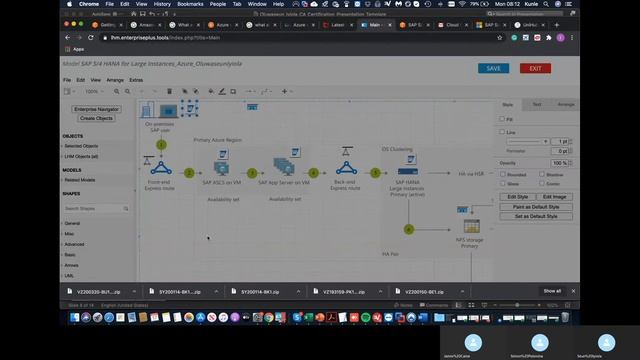Expand the Related Models section
The height and width of the screenshot is (360, 640).
click(79, 180)
